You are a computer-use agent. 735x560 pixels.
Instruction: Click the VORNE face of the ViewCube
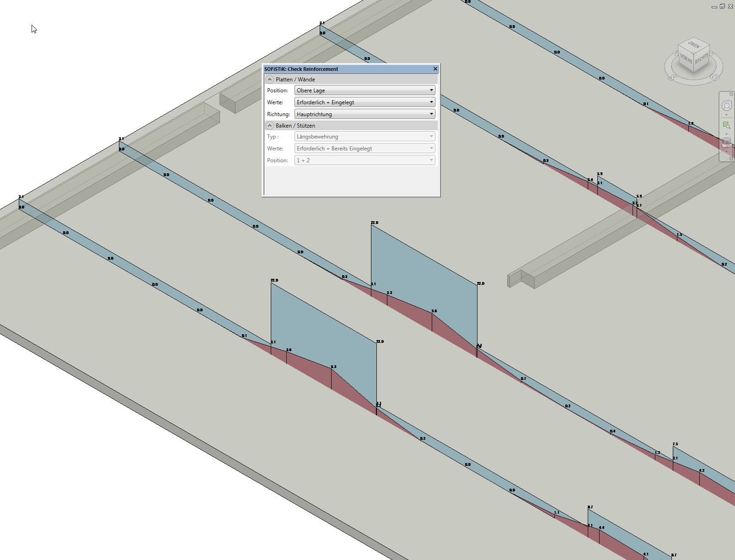686,59
